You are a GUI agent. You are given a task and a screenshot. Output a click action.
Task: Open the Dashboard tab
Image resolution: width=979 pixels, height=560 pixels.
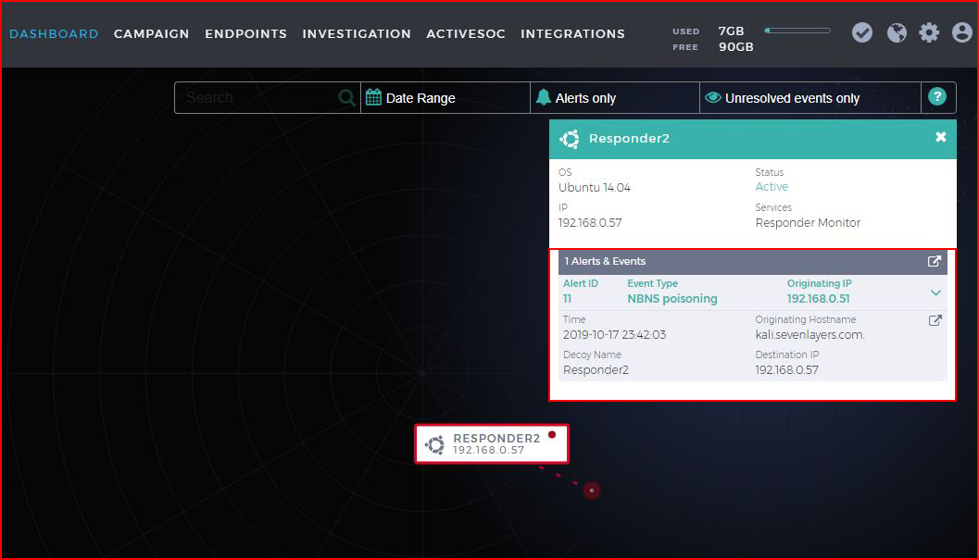(54, 33)
